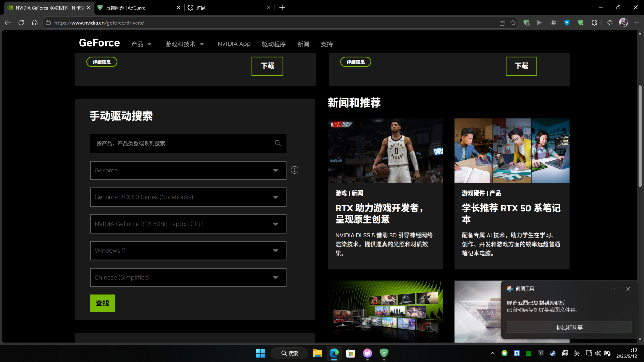This screenshot has width=644, height=362.
Task: Close the 报告问题 AdGuard tab
Action: (x=178, y=8)
